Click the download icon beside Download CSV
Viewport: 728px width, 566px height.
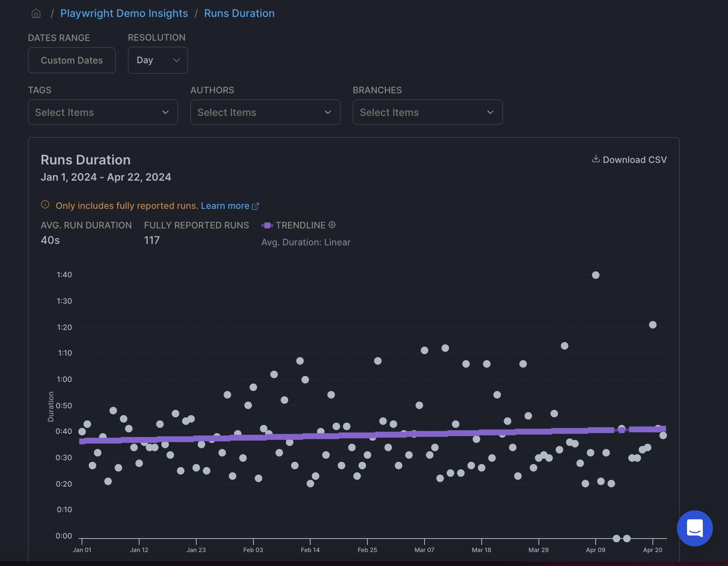[596, 159]
